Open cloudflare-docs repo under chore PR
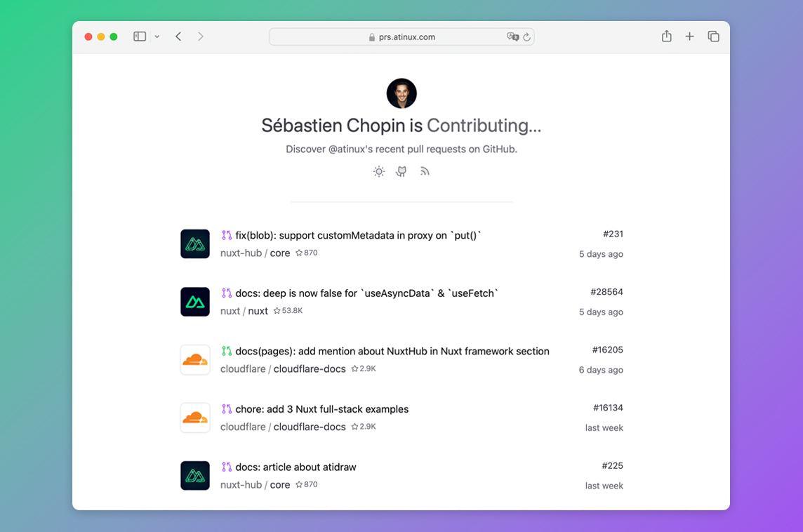Image resolution: width=803 pixels, height=532 pixels. click(x=283, y=427)
